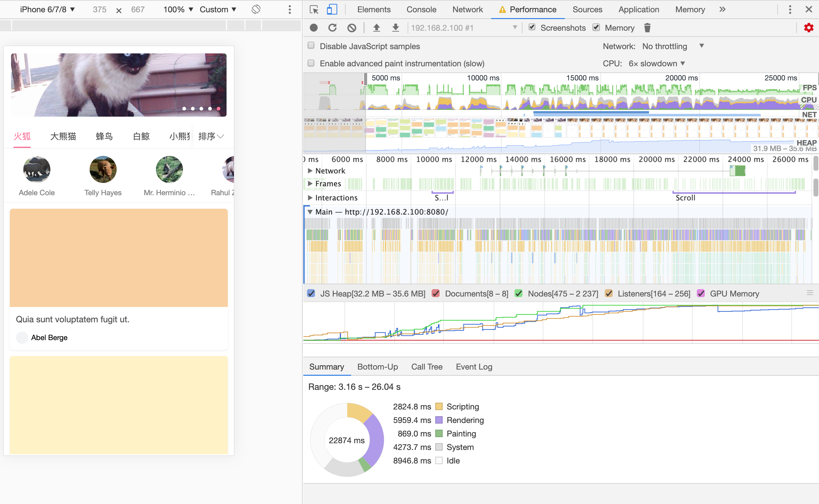Screen dimensions: 819x504
Task: Click the inspect element cursor icon
Action: (x=314, y=9)
